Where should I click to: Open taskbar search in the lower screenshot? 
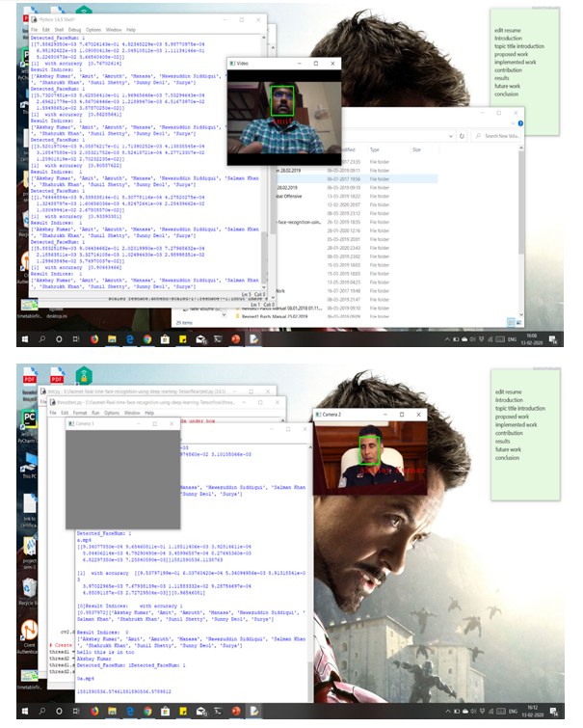[42, 711]
